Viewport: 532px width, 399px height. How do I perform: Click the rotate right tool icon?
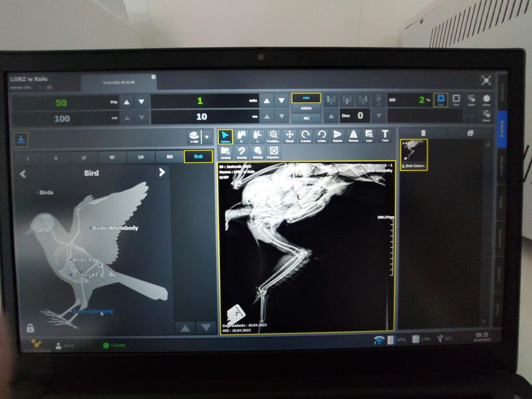305,137
